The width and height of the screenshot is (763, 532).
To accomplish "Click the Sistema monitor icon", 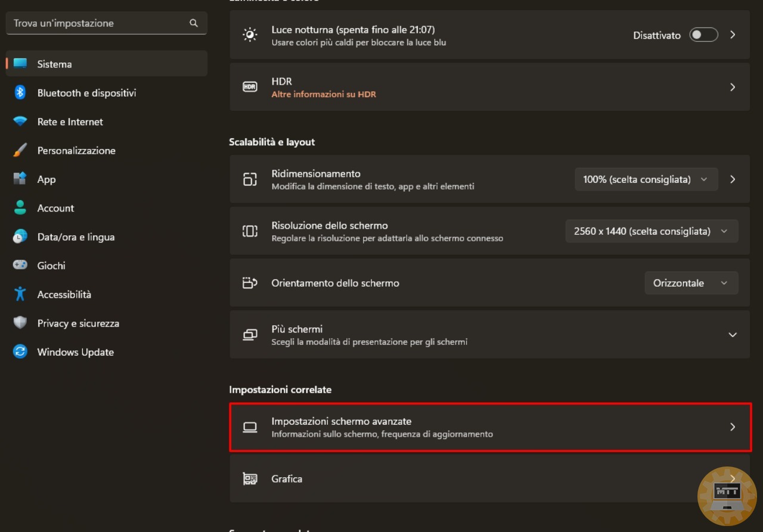I will [20, 64].
